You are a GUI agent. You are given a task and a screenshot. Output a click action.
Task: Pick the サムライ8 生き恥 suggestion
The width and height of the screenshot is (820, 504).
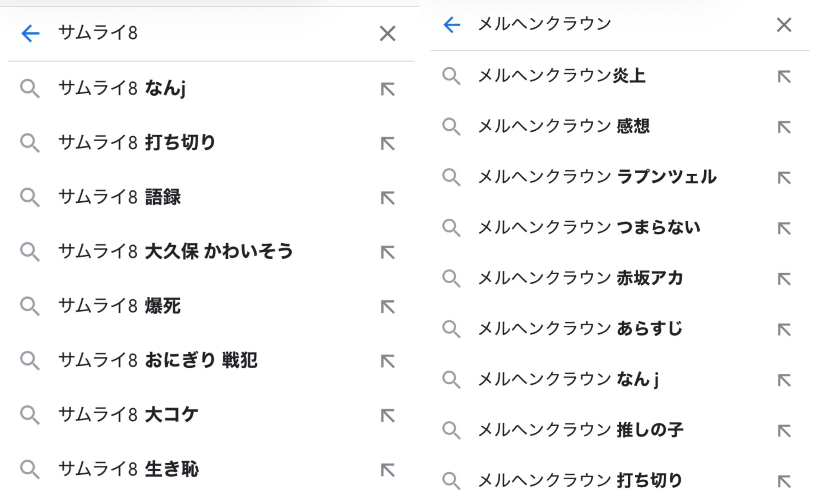click(129, 469)
